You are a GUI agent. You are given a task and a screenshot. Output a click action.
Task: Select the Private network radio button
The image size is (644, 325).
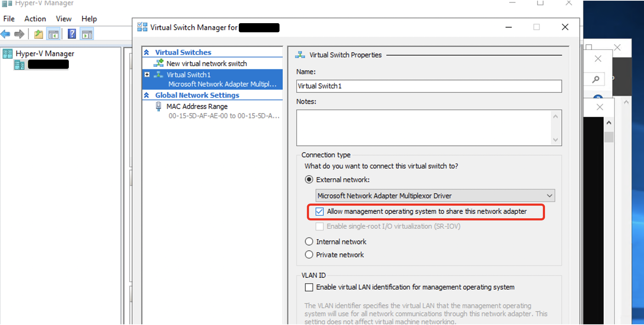click(309, 254)
